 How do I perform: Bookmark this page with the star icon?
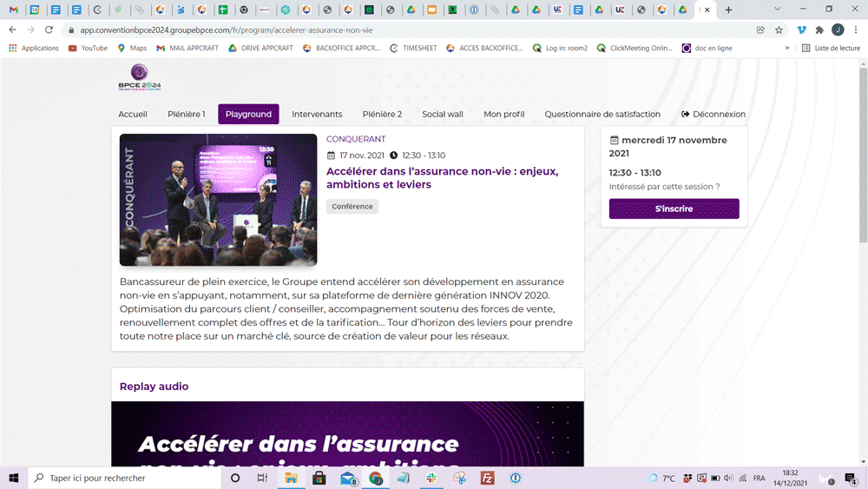tap(779, 30)
